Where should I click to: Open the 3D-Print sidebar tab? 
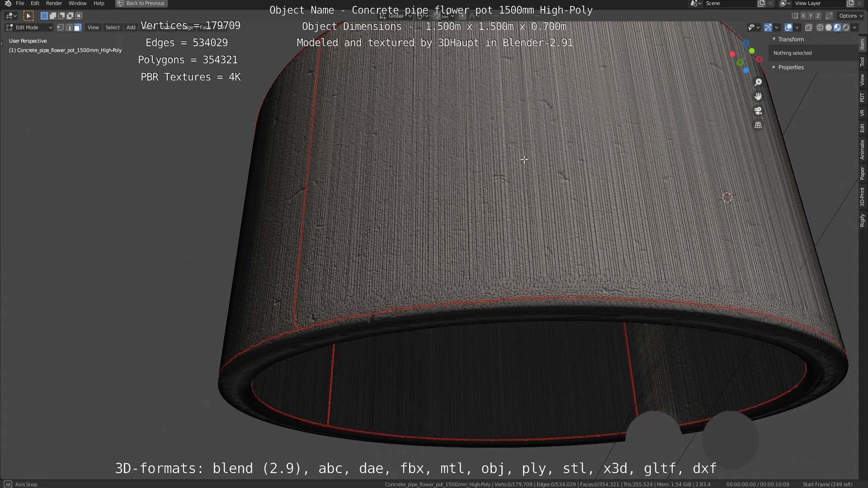[x=863, y=197]
